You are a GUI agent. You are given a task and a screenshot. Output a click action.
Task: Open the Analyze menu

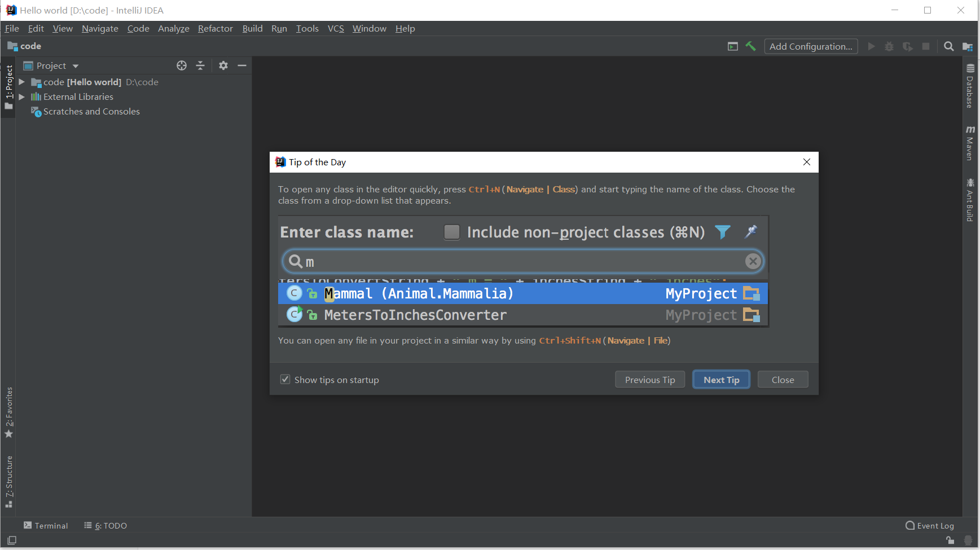point(174,28)
